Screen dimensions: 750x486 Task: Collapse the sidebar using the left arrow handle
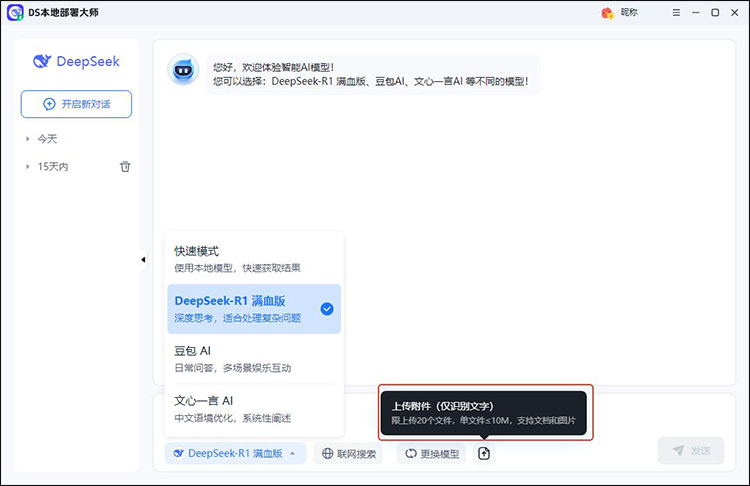tap(143, 260)
